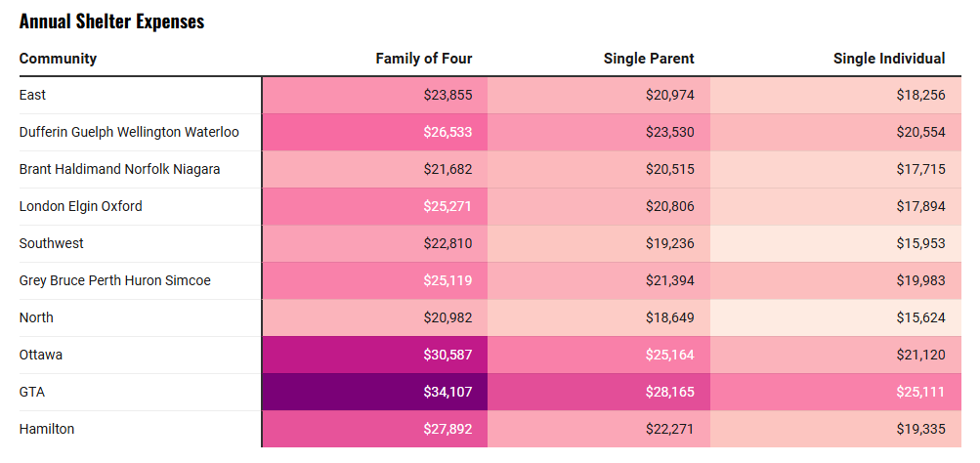Select the East community row label
This screenshot has width=980, height=463.
(32, 95)
